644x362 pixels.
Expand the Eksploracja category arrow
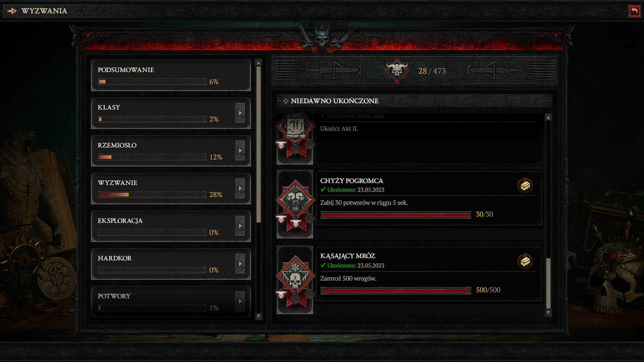pyautogui.click(x=240, y=226)
